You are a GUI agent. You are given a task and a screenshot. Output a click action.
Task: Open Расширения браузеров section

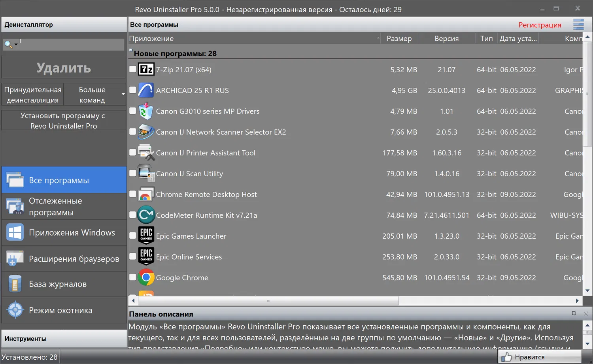(64, 258)
